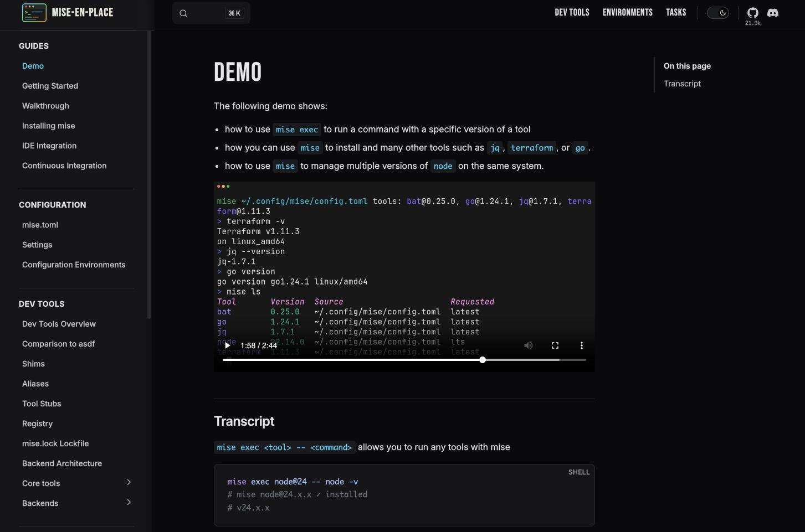This screenshot has height=532, width=805.
Task: Open the Environments nav menu
Action: (x=627, y=13)
